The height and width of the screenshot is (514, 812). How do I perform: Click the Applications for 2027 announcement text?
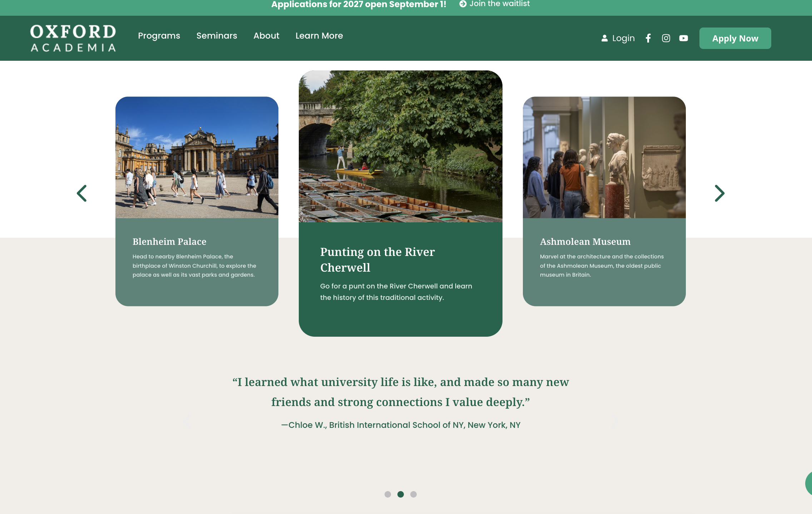click(358, 4)
